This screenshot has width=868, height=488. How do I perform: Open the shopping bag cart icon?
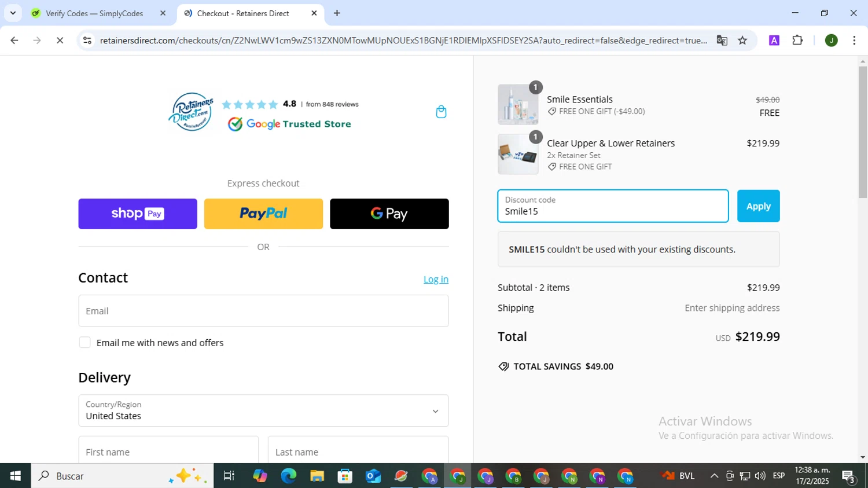coord(441,112)
